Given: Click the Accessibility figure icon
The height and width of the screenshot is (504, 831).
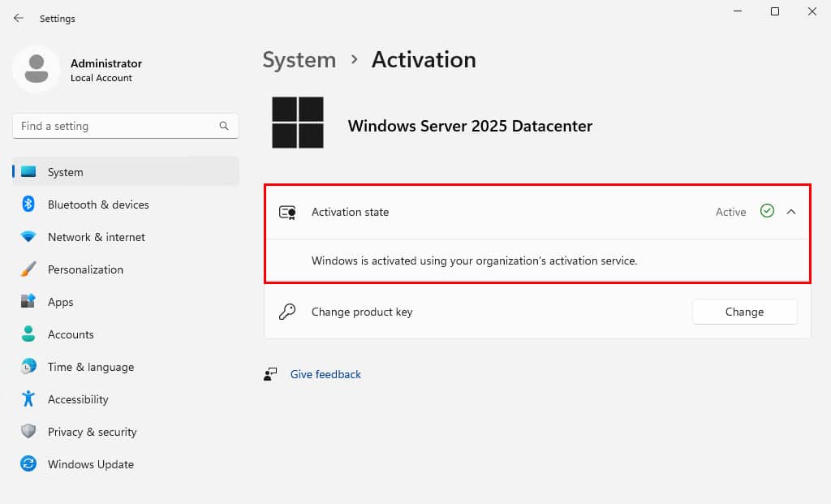Looking at the screenshot, I should [x=28, y=398].
